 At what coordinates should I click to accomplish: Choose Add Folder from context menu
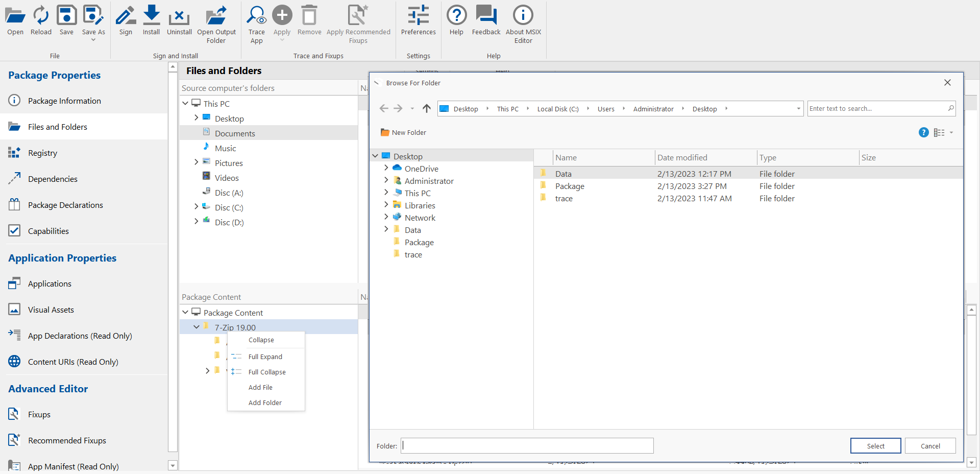[x=265, y=402]
